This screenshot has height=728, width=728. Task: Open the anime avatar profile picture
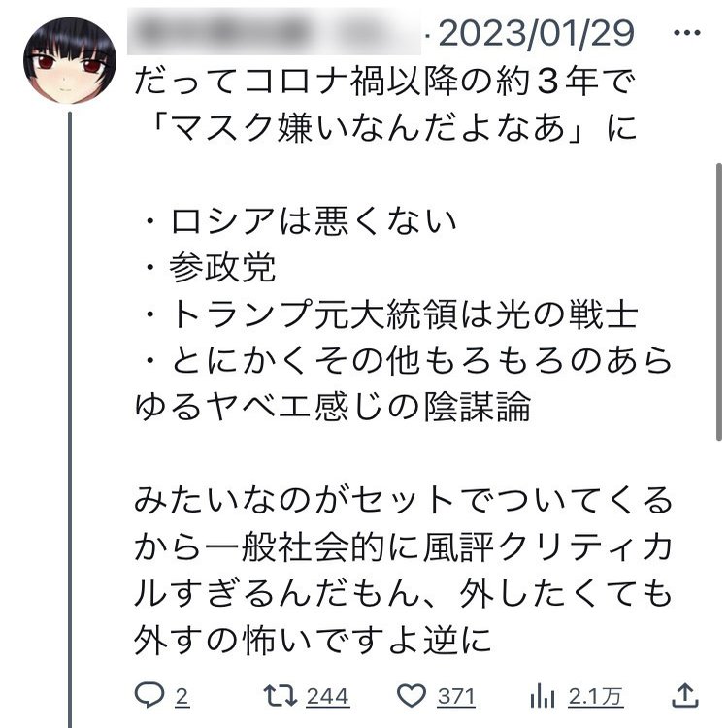click(x=70, y=60)
